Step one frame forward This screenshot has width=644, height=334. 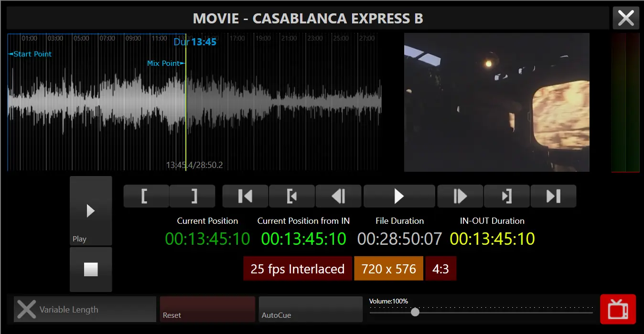(x=460, y=196)
